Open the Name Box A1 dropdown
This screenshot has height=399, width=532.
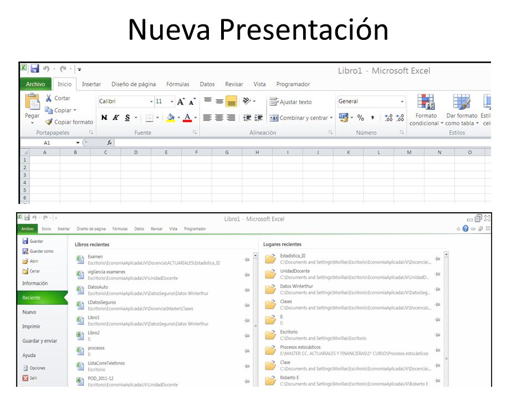78,143
